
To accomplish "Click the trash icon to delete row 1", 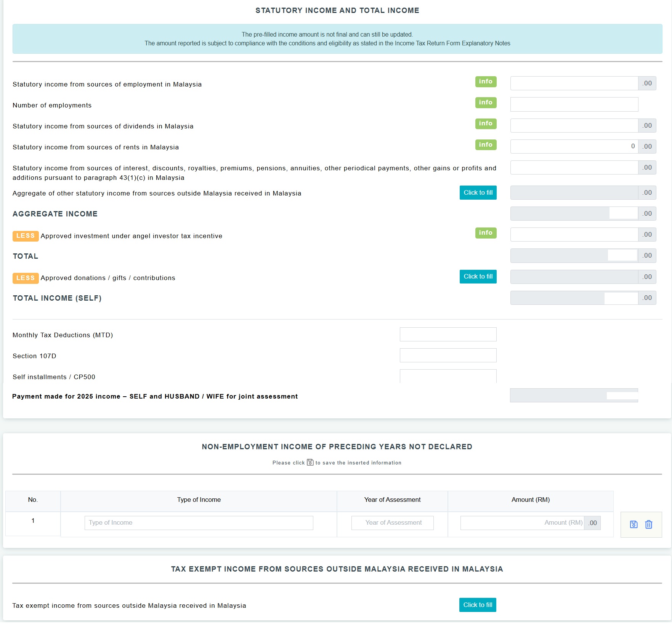I will (648, 524).
